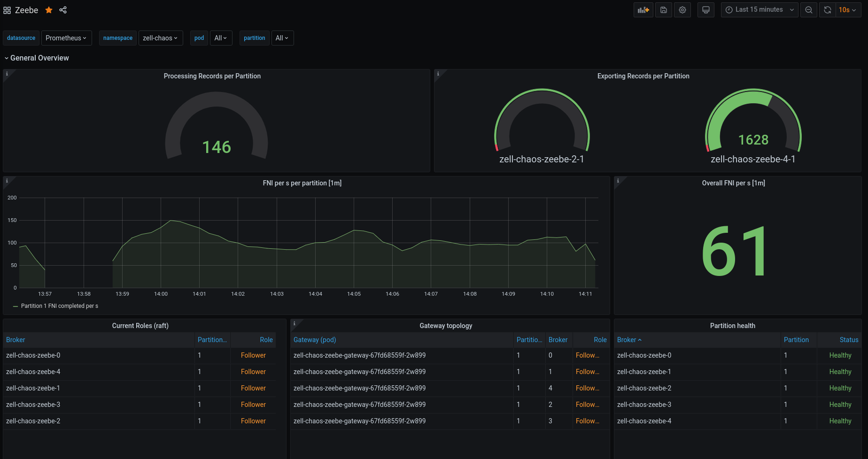Open the pod All dropdown

(221, 38)
